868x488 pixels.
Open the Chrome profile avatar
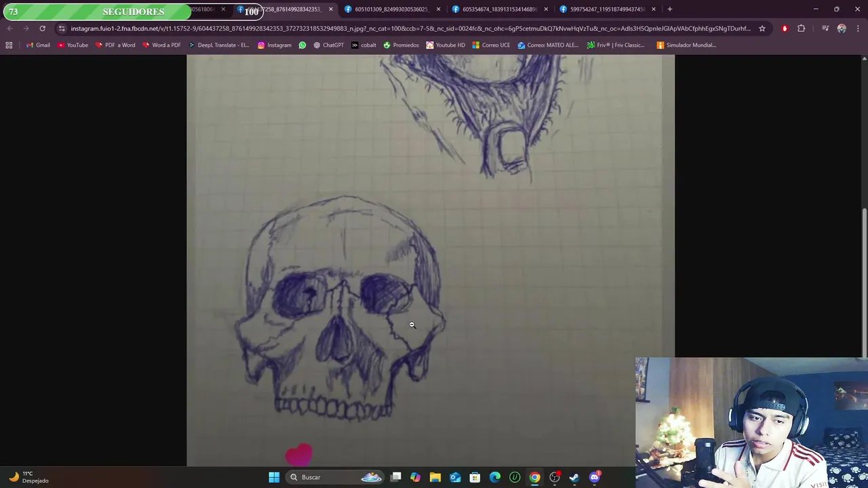842,28
